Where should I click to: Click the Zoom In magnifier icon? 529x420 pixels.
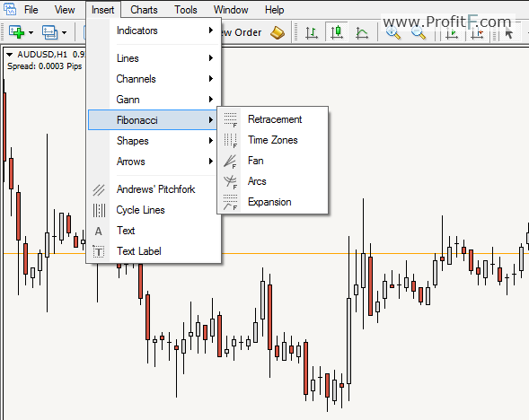coord(392,32)
